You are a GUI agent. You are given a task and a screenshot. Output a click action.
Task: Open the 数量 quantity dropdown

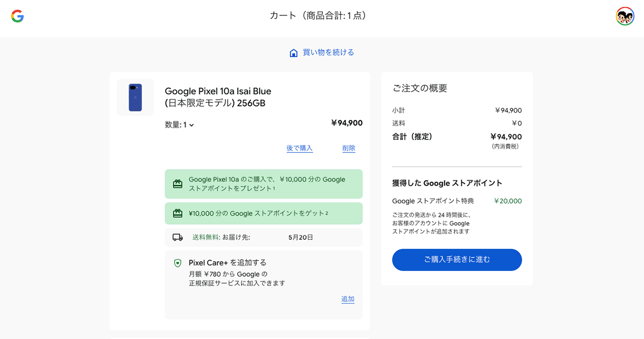point(180,125)
